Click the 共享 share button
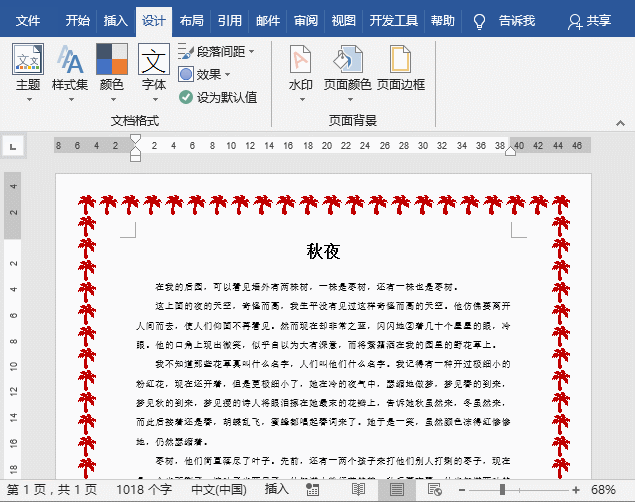 point(589,21)
